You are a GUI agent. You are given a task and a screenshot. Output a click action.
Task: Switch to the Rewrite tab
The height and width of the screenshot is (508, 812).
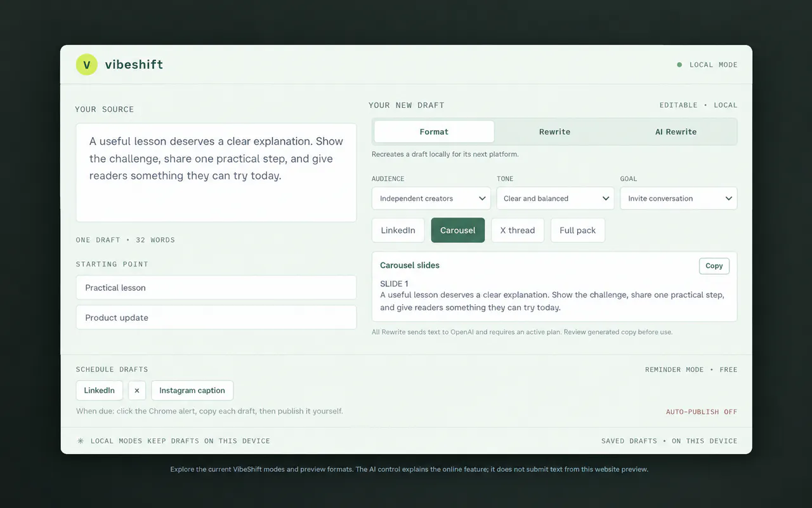click(x=554, y=131)
